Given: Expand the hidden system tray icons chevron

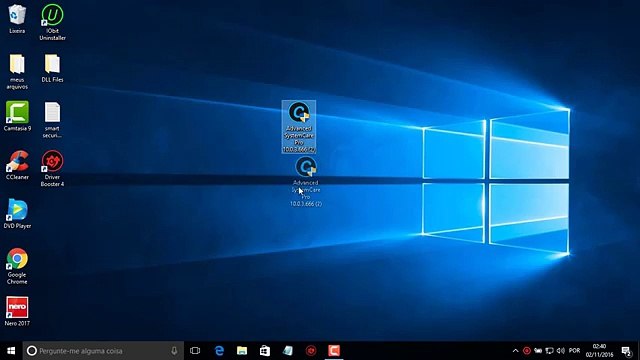Looking at the screenshot, I should (516, 351).
